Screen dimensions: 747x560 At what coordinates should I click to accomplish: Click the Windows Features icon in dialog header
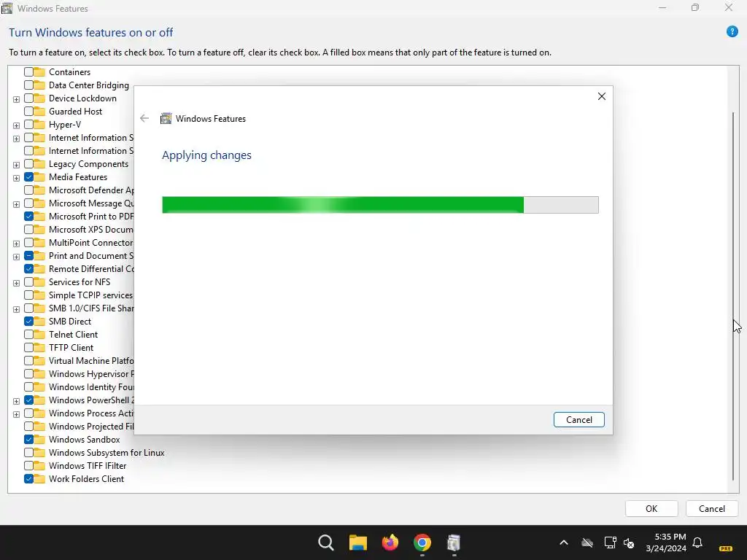click(166, 119)
